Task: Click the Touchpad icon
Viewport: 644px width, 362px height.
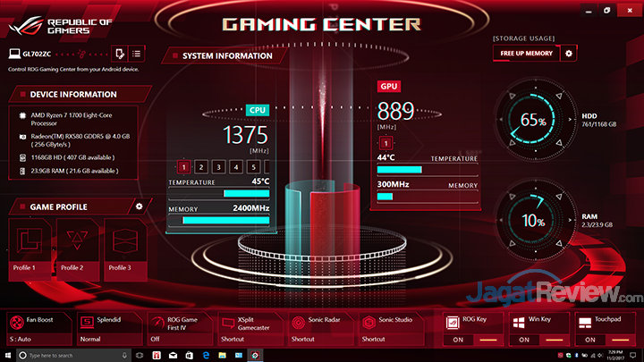Action: [585, 323]
